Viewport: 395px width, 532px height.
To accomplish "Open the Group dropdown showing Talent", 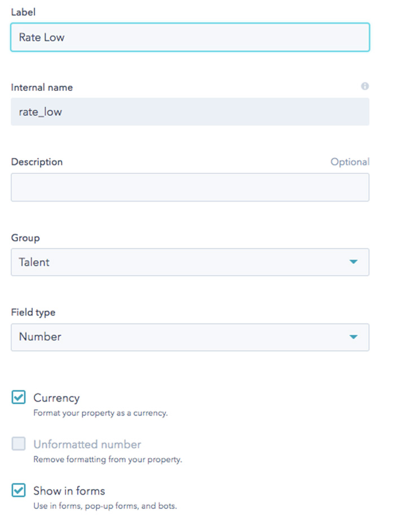I will [190, 262].
